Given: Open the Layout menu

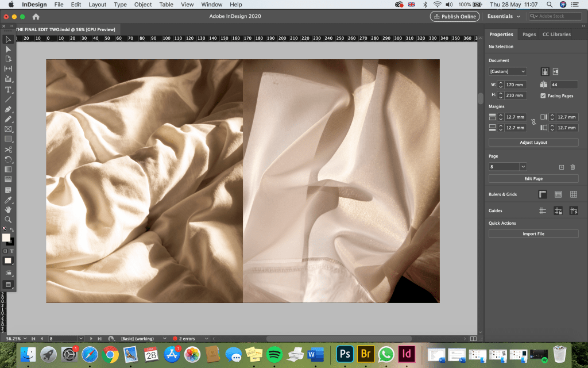Looking at the screenshot, I should [97, 5].
